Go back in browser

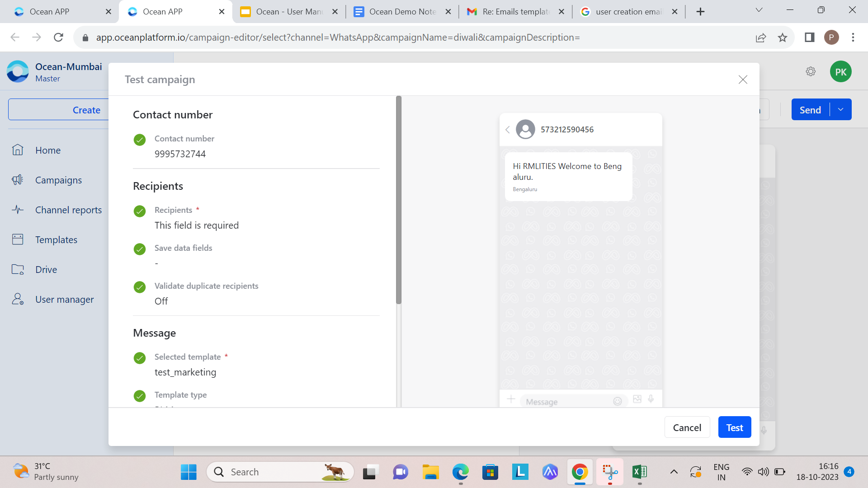[x=15, y=38]
